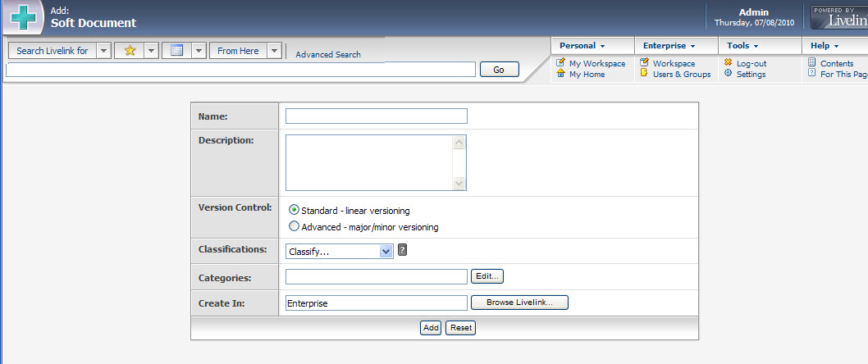Open the From Here dropdown arrow

275,51
